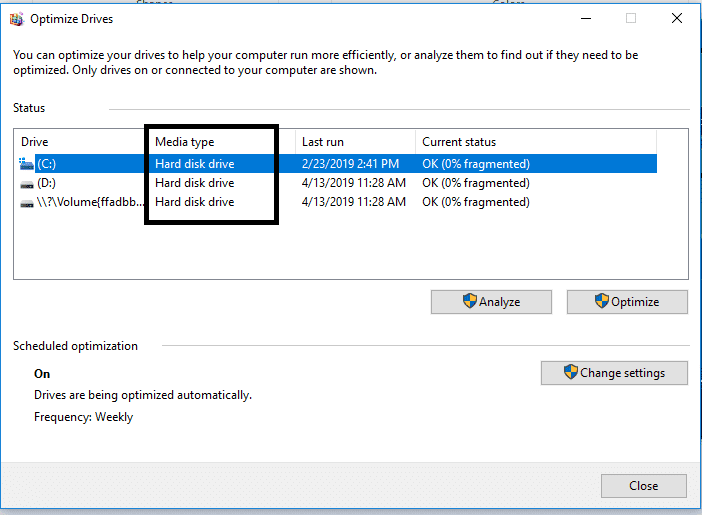Sort by the Media type column header
Screen dimensions: 702x515
pyautogui.click(x=184, y=142)
